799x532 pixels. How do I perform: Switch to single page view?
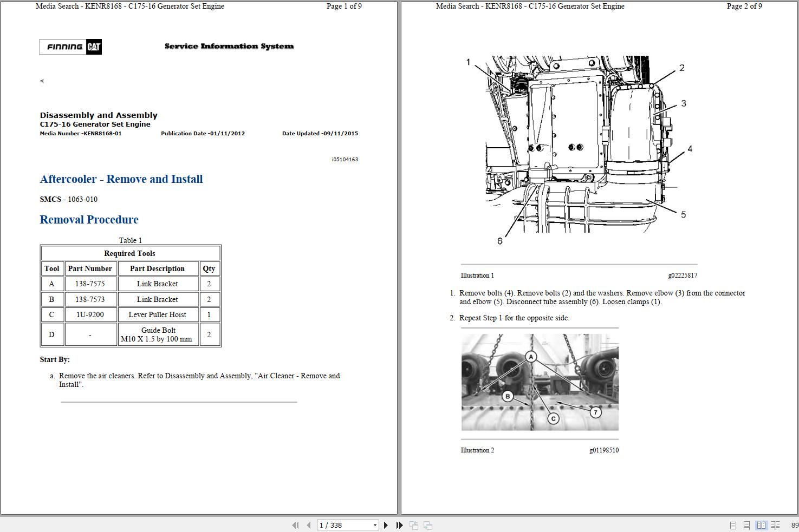733,525
